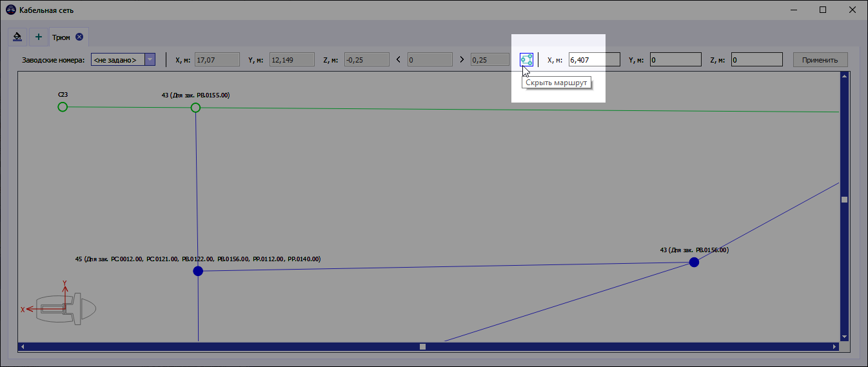Screen dimensions: 868x367
Task: Click the label text 43 (Для зак. РВ.0155.00)
Action: tap(196, 95)
